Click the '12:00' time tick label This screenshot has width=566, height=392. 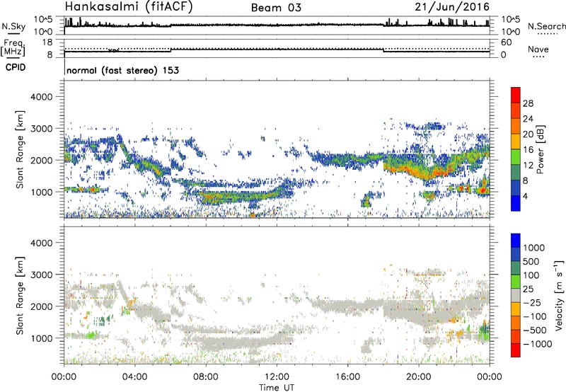pos(277,377)
